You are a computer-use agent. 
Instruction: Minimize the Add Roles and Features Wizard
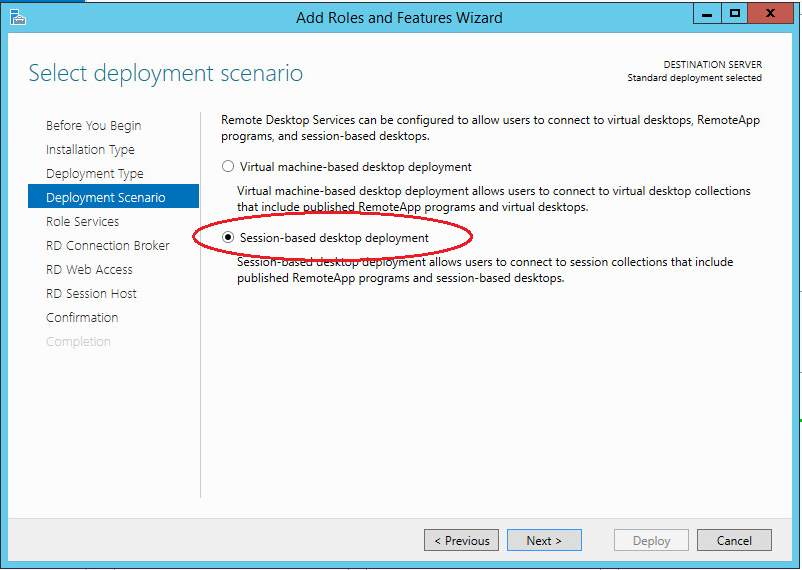click(x=707, y=14)
